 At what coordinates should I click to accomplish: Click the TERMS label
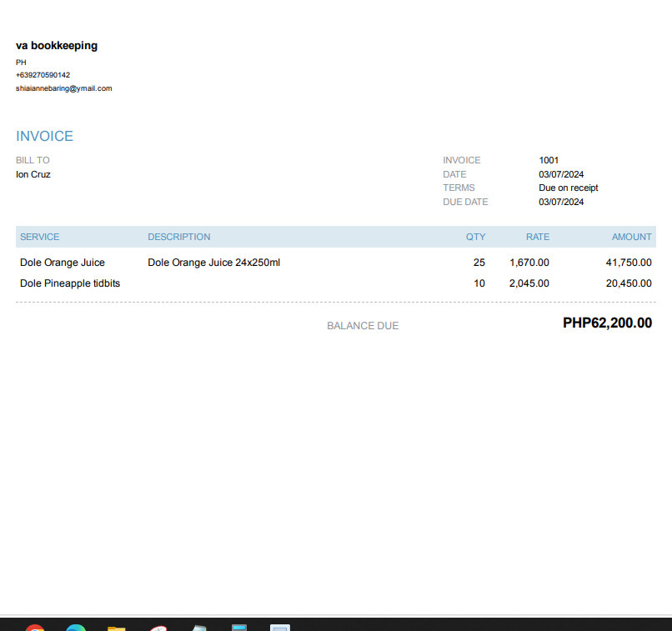click(459, 188)
